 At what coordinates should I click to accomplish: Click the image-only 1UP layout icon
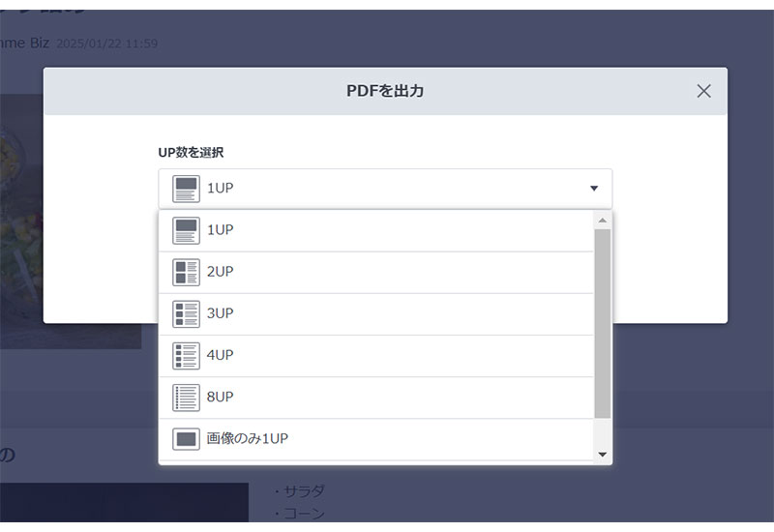point(186,438)
